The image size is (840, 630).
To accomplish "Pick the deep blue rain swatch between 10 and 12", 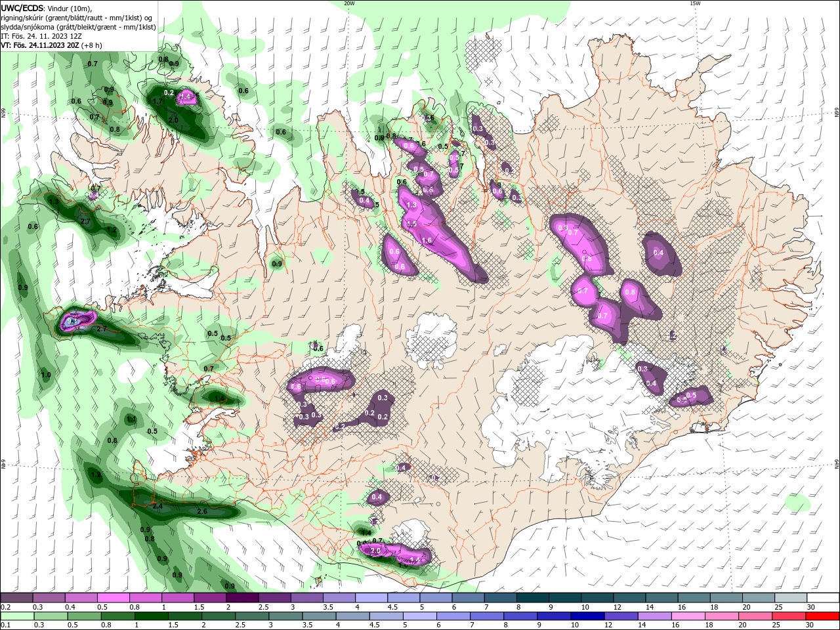I will (587, 616).
